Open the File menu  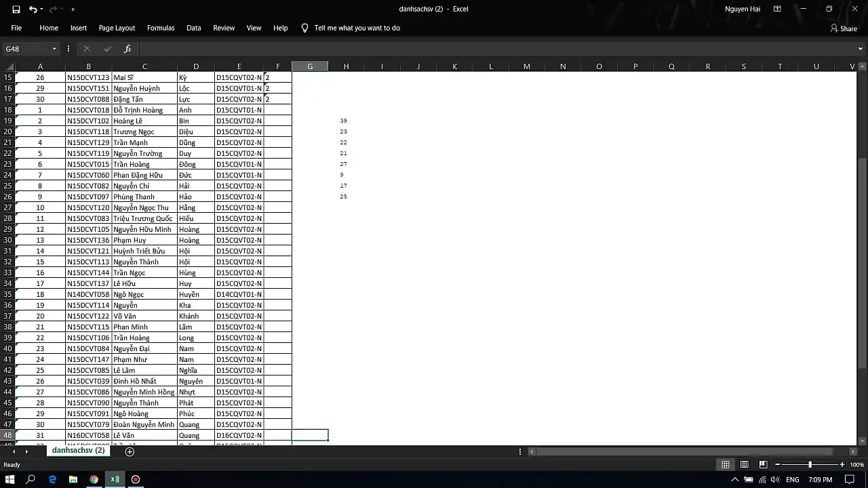point(16,28)
